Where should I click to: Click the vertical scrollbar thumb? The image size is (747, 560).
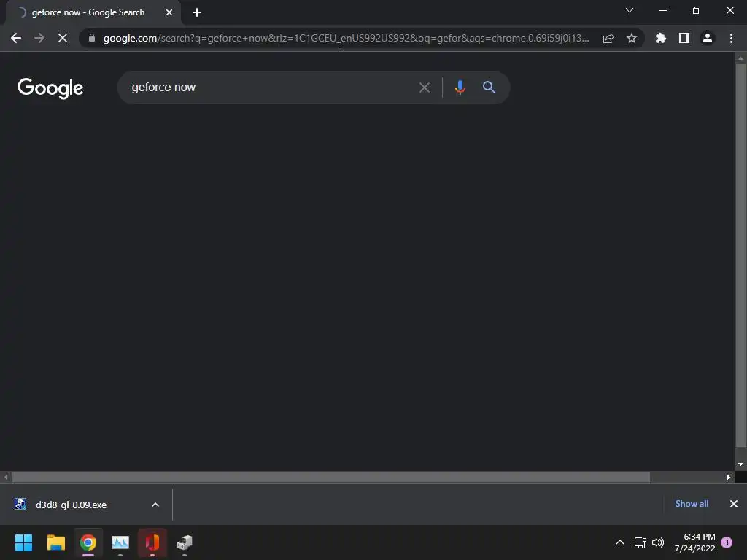[740, 255]
